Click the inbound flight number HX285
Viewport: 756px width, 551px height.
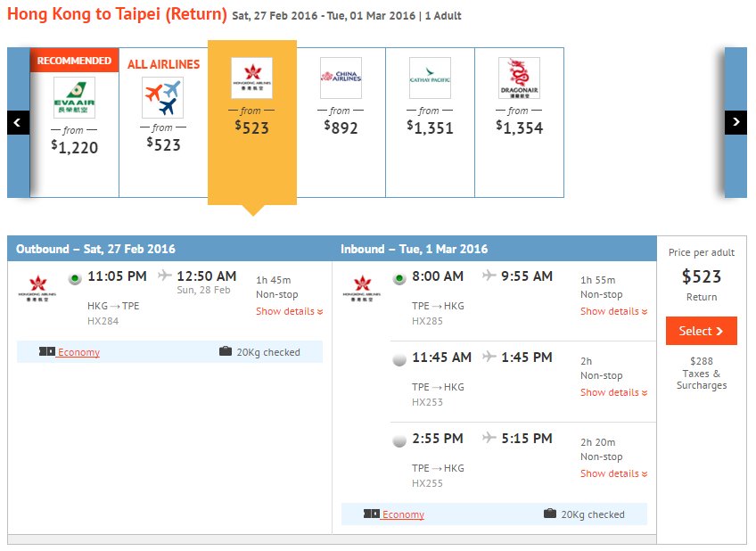(427, 321)
